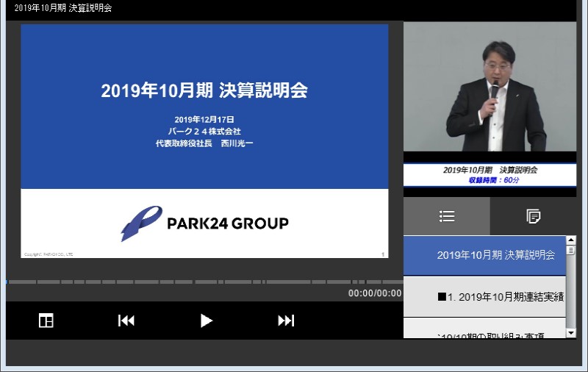Screen dimensions: 588x372
Task: Seek on the segmented progress bar
Action: click(x=205, y=282)
